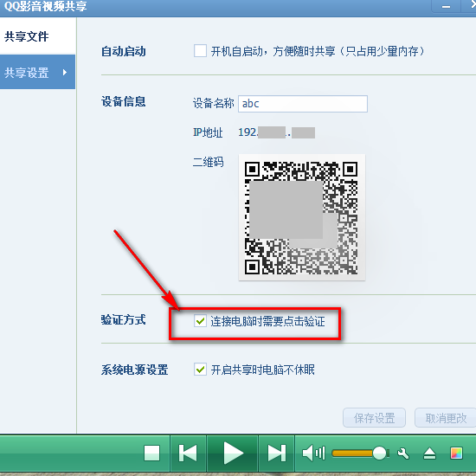Switch to the 共享文件 tab

[x=37, y=36]
